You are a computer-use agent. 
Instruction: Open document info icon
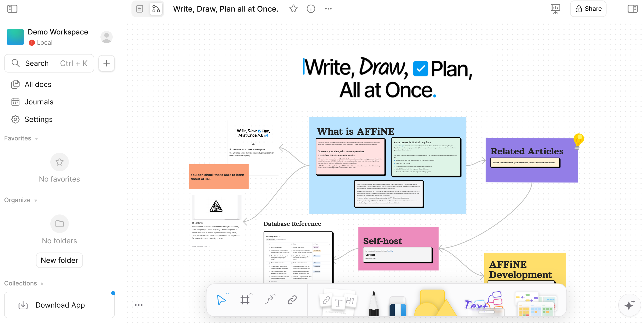pos(311,9)
